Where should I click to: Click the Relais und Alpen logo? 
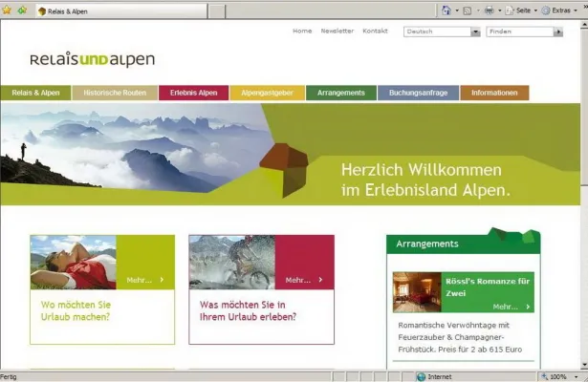coord(92,59)
